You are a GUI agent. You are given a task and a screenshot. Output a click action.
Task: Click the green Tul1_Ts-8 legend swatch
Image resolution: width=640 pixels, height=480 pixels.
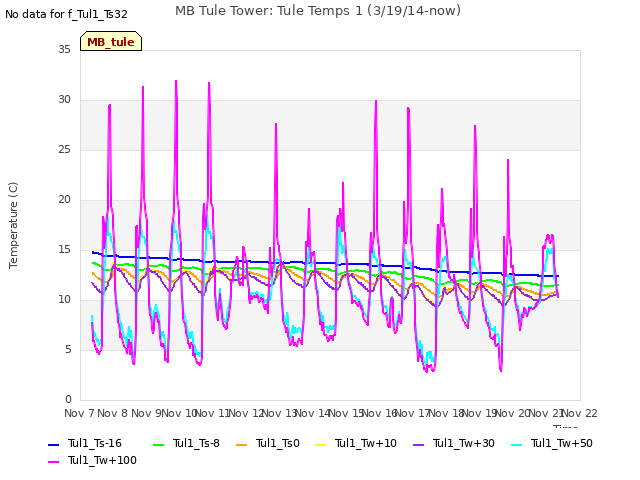tap(159, 444)
